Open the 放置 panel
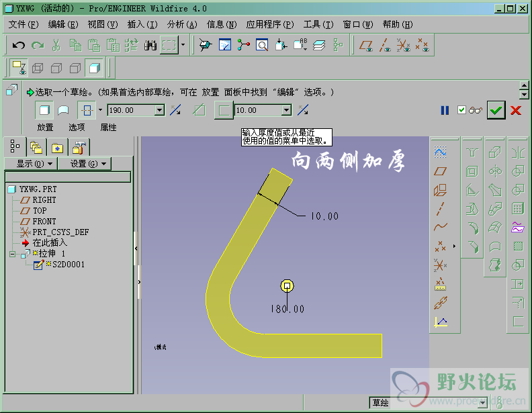The image size is (532, 413). pyautogui.click(x=45, y=128)
